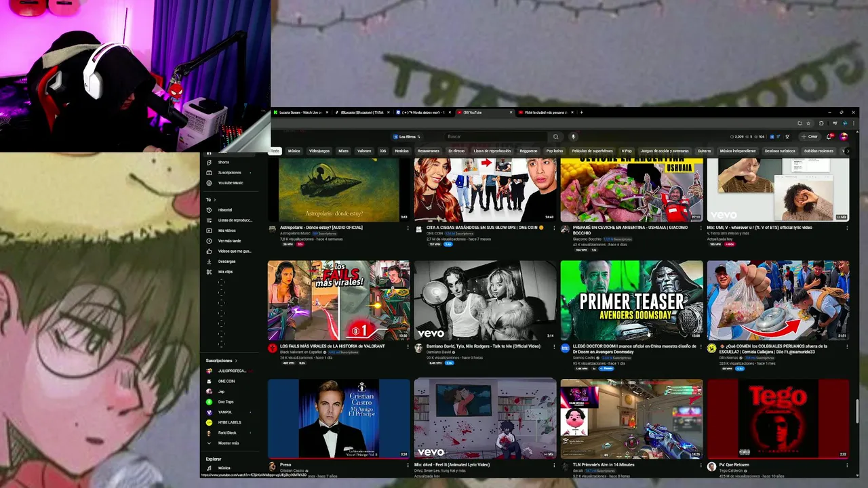This screenshot has height=488, width=868.
Task: Open YouTube Music from sidebar
Action: coord(231,183)
